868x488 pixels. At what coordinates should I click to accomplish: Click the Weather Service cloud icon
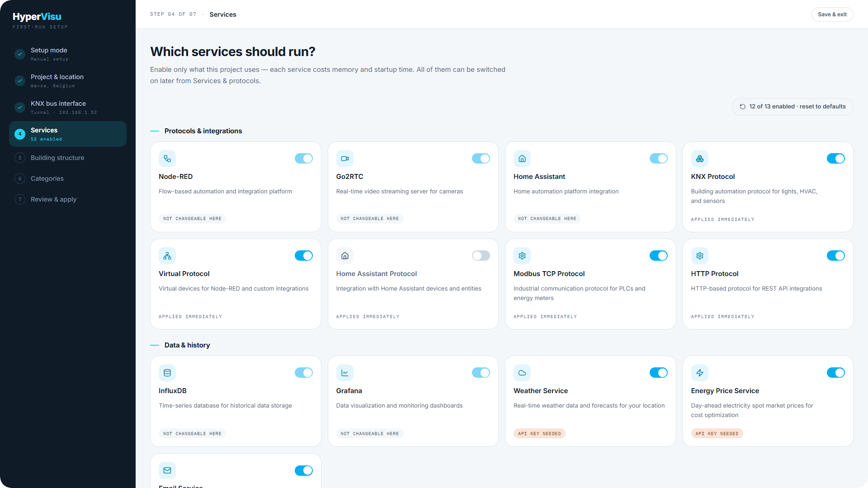click(x=522, y=373)
